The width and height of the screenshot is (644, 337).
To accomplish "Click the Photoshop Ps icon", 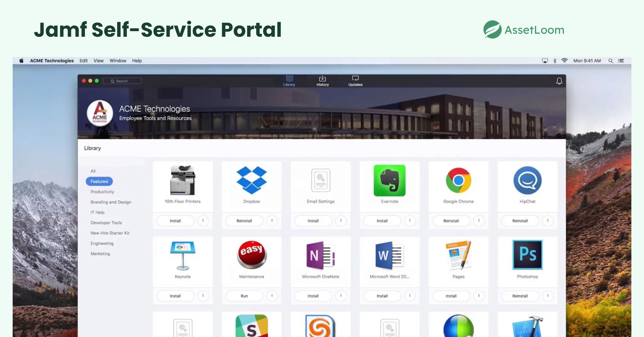I will (x=527, y=255).
